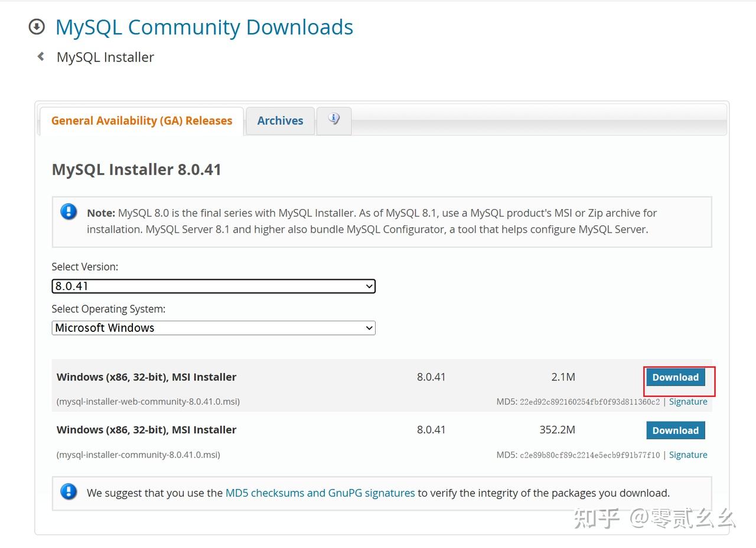Open MD5 checksums and GnuPG signatures link
The height and width of the screenshot is (548, 756).
point(320,492)
